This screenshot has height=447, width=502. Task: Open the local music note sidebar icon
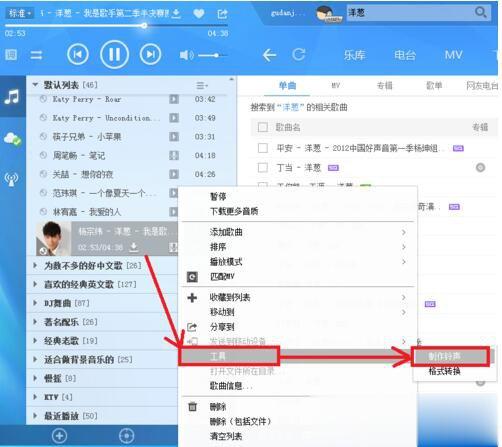12,97
